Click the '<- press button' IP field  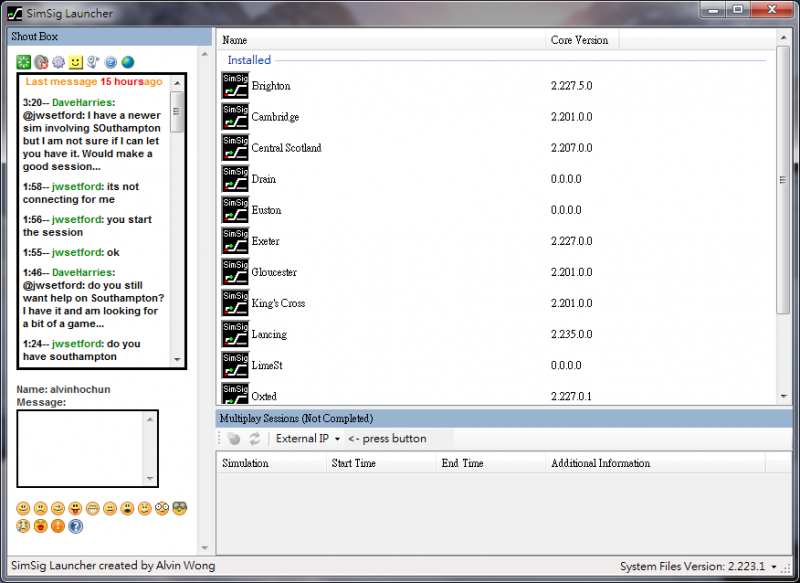(399, 439)
